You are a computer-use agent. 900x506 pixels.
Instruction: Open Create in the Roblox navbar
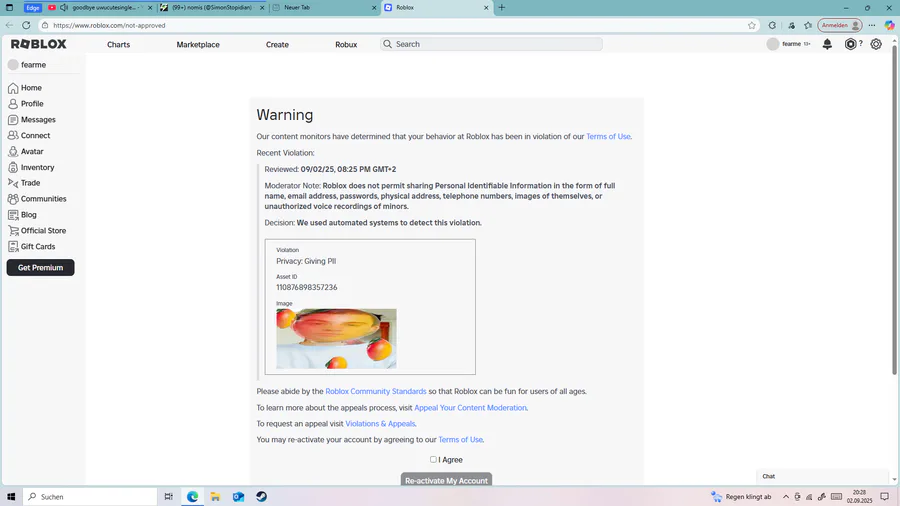click(x=277, y=44)
